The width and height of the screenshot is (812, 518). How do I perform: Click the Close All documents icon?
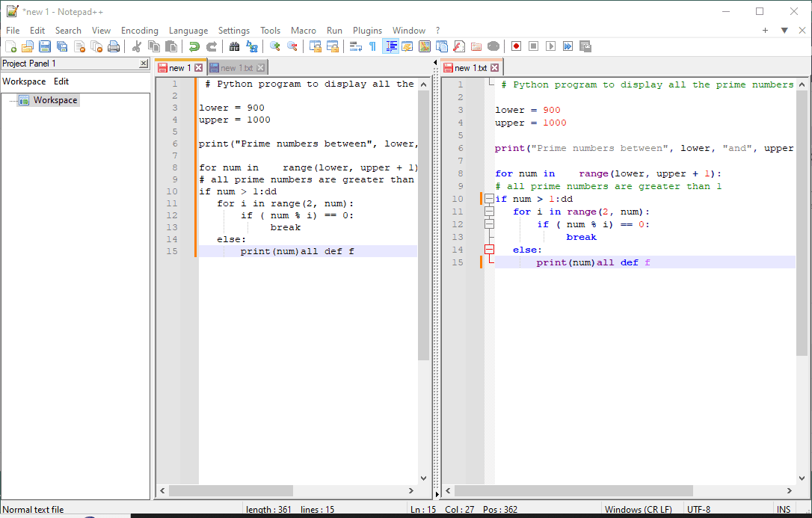pyautogui.click(x=96, y=46)
